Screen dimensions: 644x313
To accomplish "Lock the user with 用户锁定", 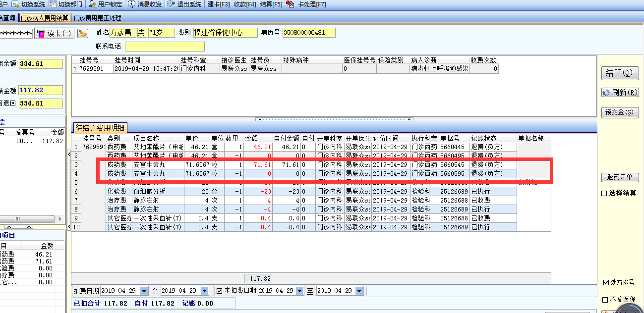I will click(106, 4).
